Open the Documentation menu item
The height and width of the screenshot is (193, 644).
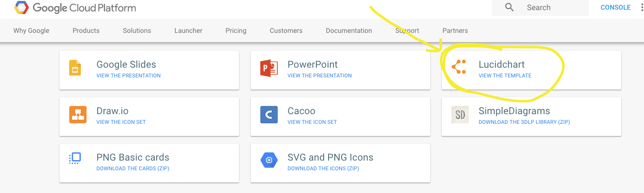[349, 30]
